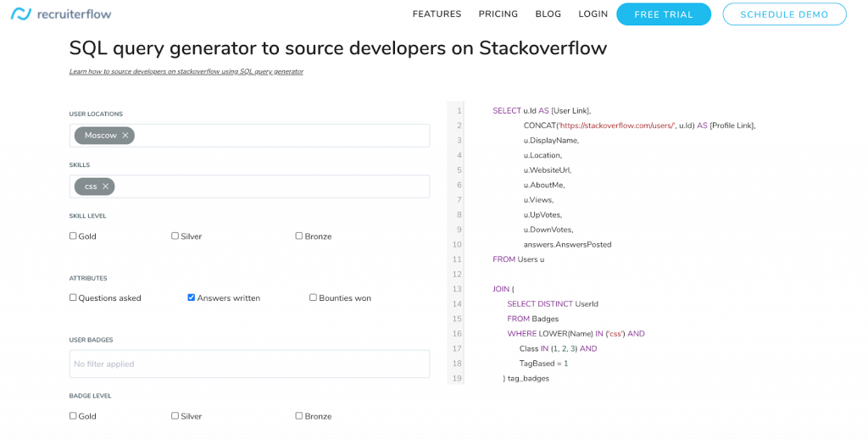Screen dimensions: 868x439
Task: Click inside the Skills tag field
Action: (x=271, y=186)
